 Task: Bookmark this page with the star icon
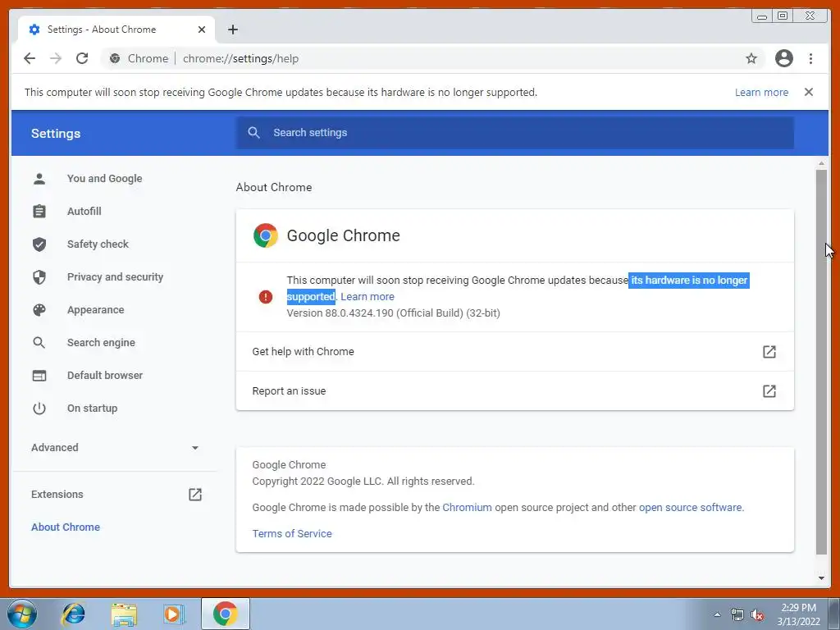[x=751, y=58]
